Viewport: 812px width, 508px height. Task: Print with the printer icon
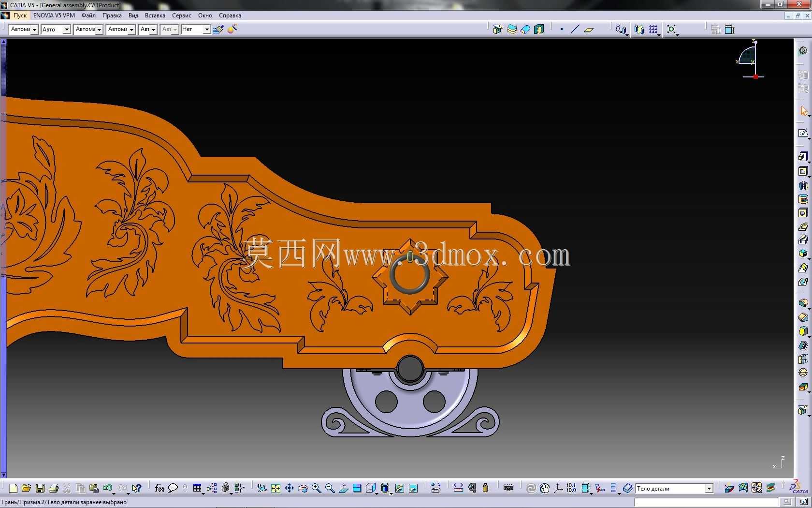(x=54, y=489)
